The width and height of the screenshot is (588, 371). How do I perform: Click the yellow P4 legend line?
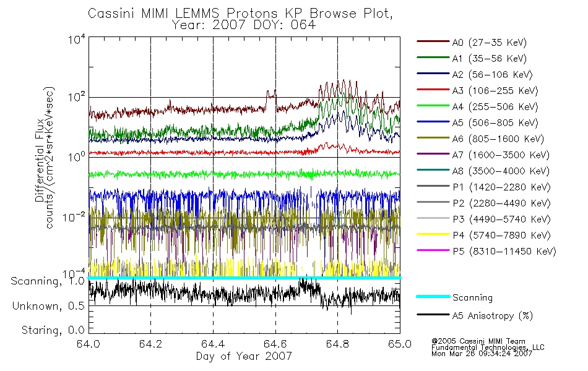pos(433,234)
